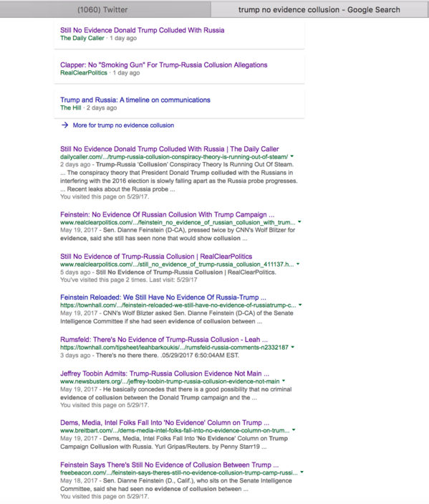Open dropdown arrow next to newsbusters.org URL
Viewport: 429px width, 504px height.
[x=284, y=381]
